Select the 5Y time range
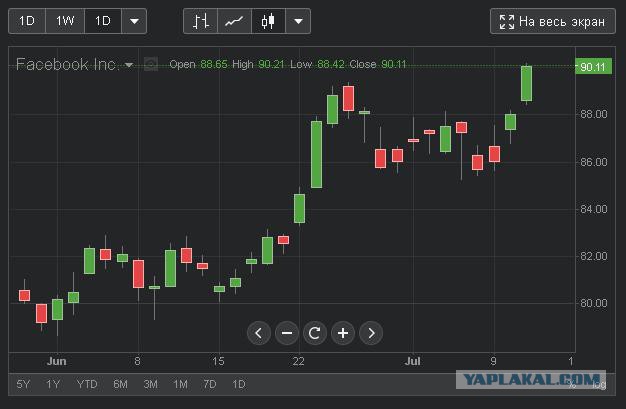 pyautogui.click(x=23, y=384)
